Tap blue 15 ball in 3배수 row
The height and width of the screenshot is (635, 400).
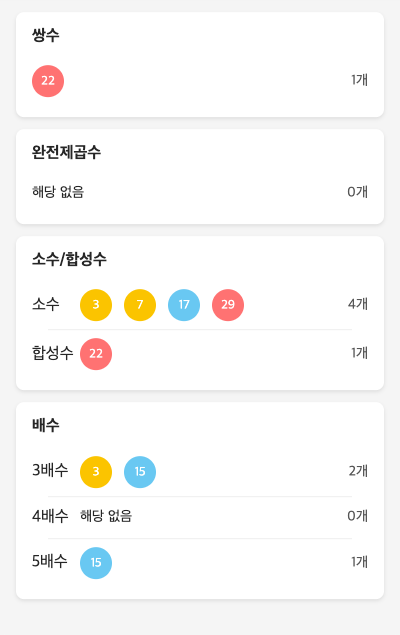pos(140,472)
